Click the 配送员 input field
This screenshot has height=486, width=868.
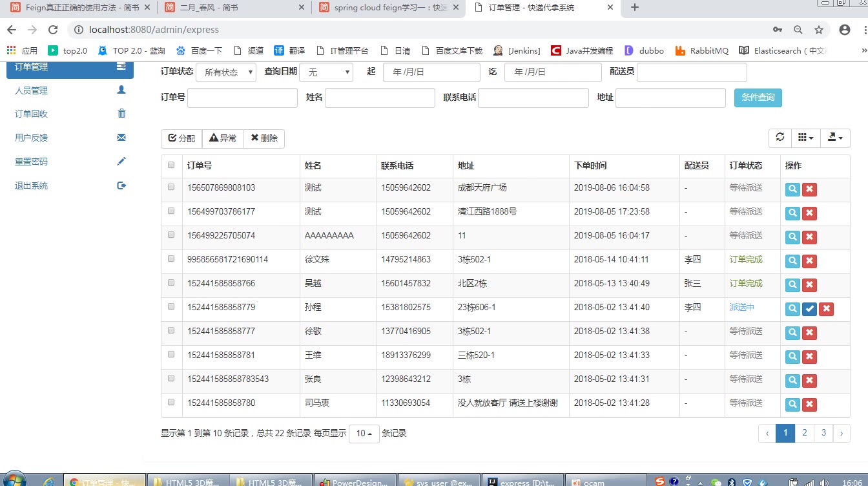pos(692,72)
